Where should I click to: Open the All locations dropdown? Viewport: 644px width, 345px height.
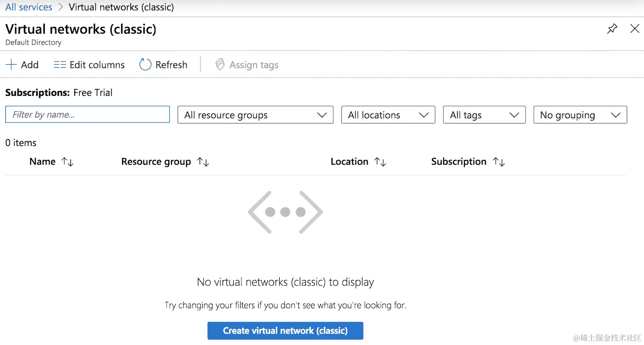tap(388, 115)
